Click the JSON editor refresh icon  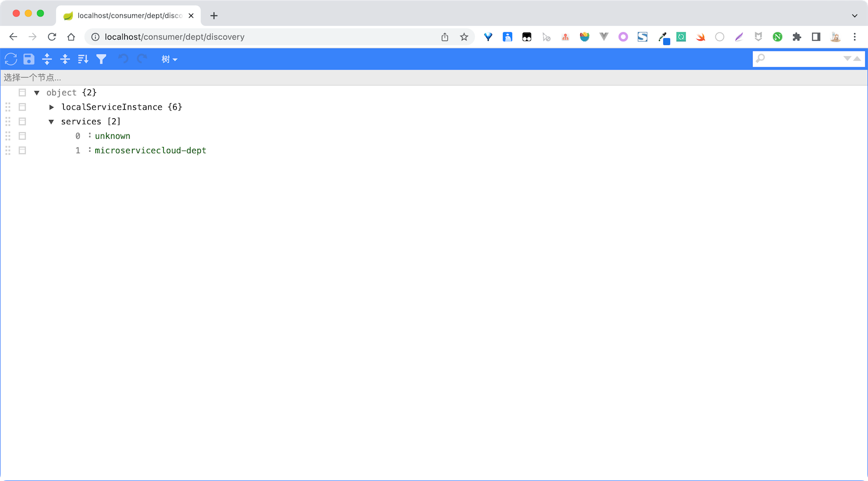click(x=11, y=59)
